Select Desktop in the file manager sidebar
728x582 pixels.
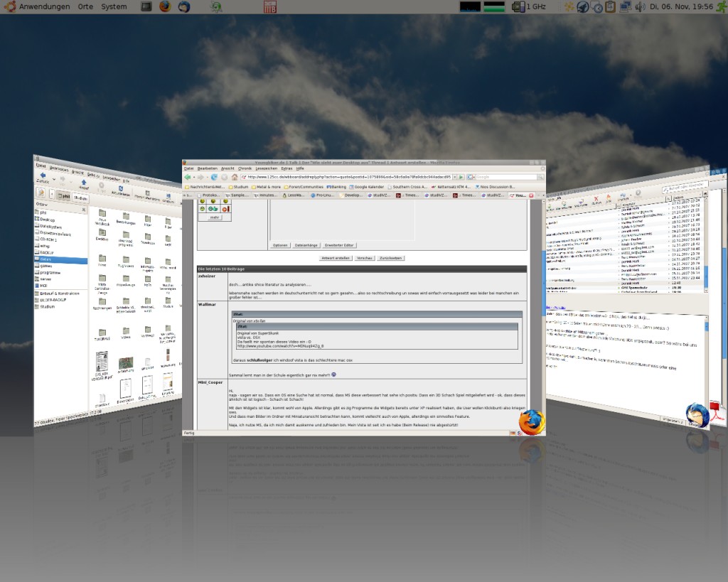(x=45, y=220)
